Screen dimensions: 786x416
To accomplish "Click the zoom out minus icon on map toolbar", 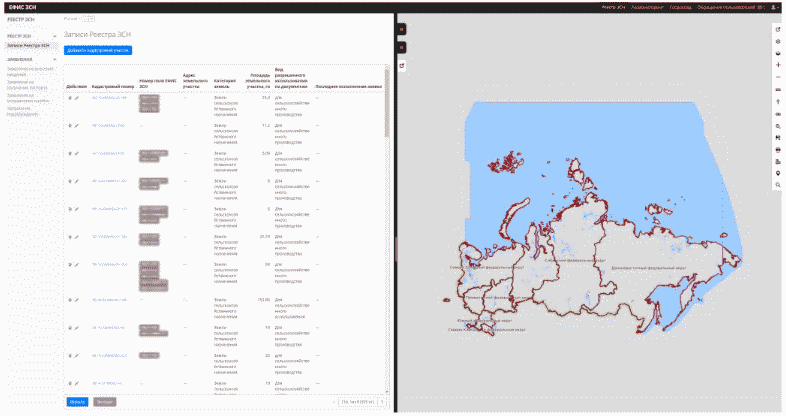I will [778, 77].
